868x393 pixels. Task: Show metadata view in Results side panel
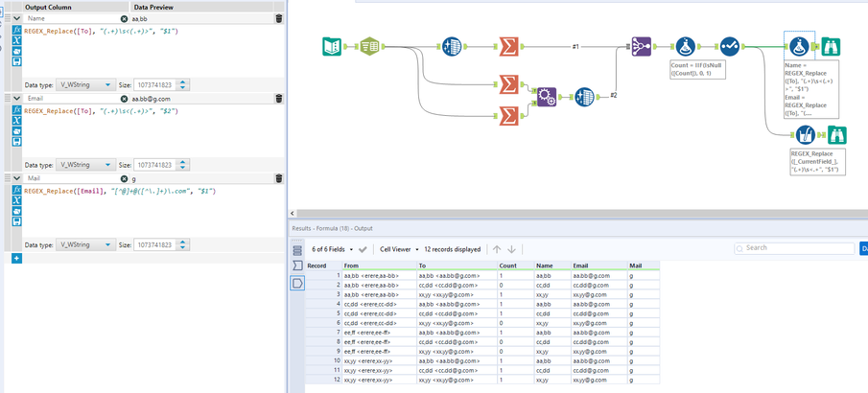click(297, 251)
